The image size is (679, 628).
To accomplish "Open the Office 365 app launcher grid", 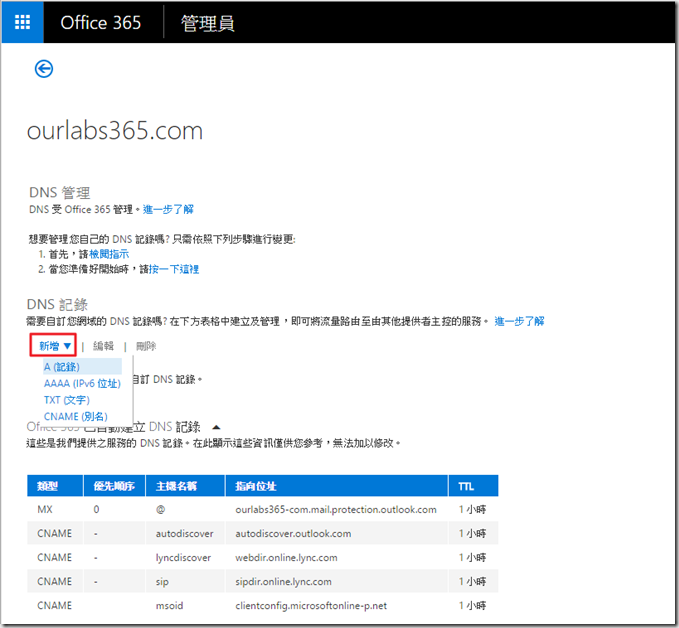I will (x=23, y=23).
